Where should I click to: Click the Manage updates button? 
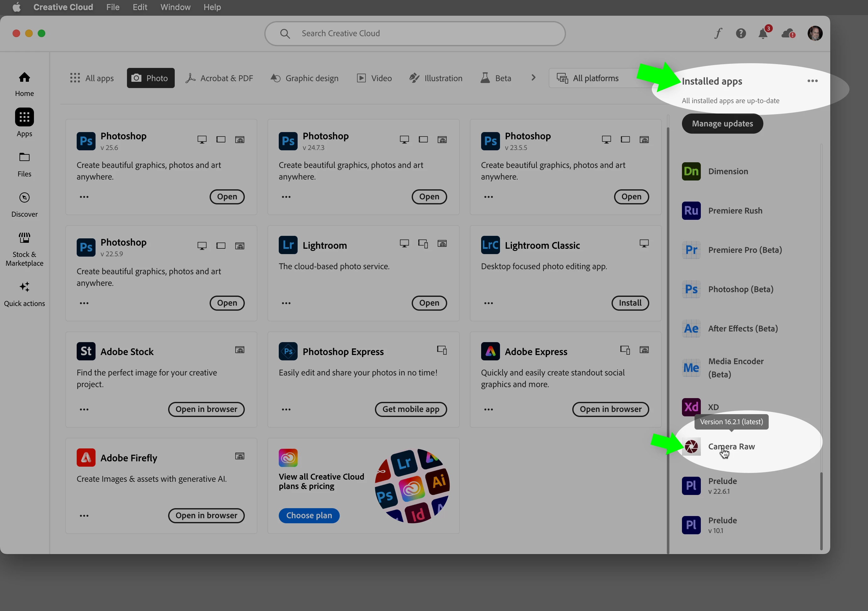722,124
